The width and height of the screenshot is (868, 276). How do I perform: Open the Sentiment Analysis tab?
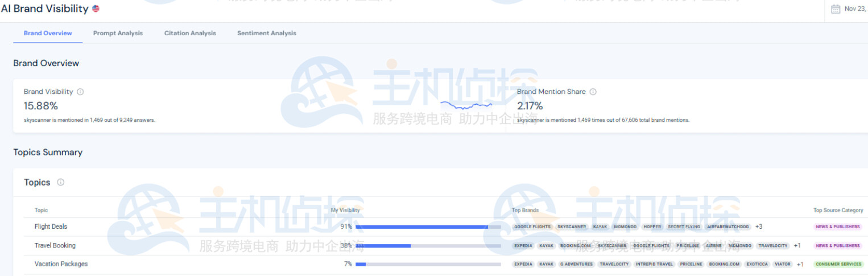[x=267, y=33]
